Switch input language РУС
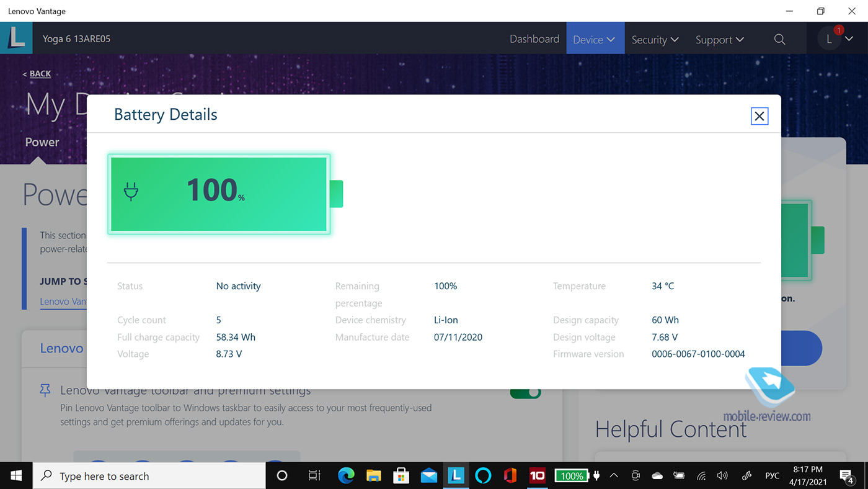 click(772, 476)
